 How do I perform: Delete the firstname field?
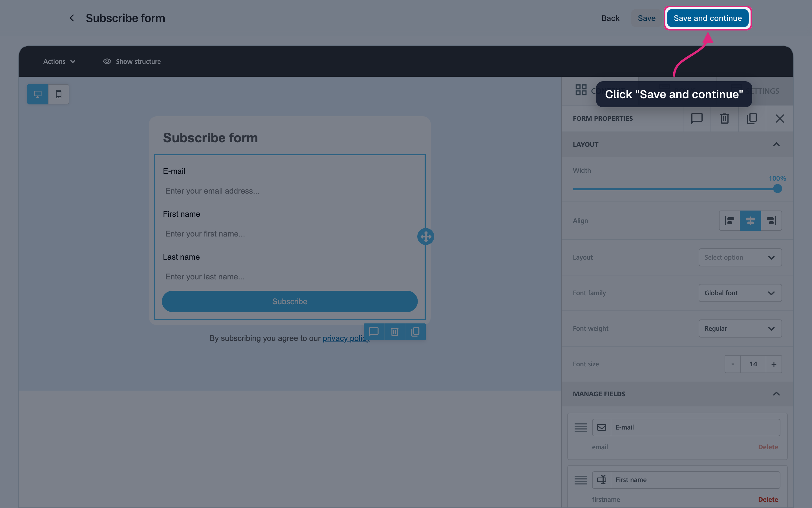tap(768, 500)
